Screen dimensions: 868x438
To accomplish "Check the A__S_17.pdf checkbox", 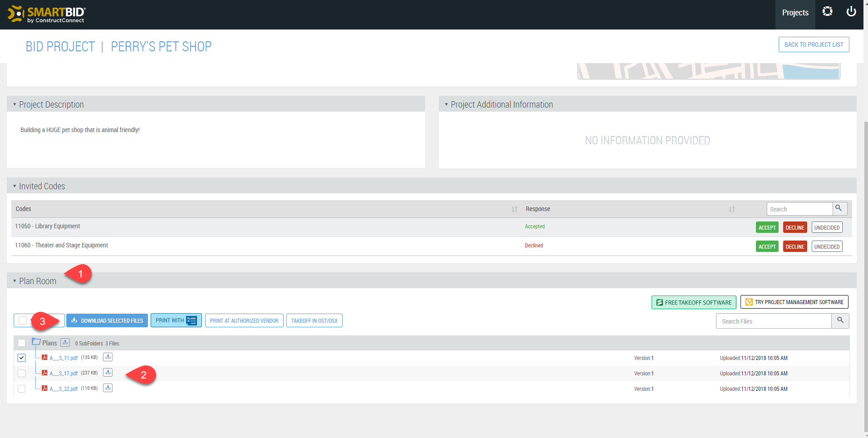I will [21, 373].
